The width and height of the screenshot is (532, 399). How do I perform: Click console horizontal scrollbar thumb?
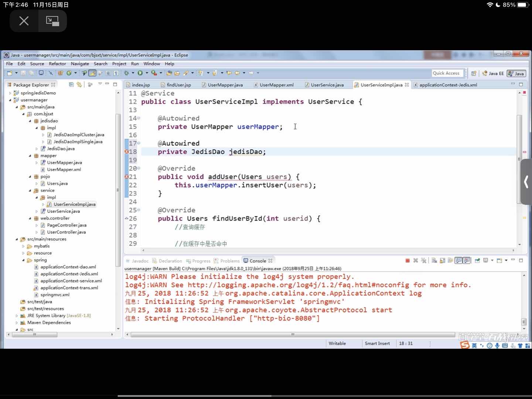(x=293, y=335)
